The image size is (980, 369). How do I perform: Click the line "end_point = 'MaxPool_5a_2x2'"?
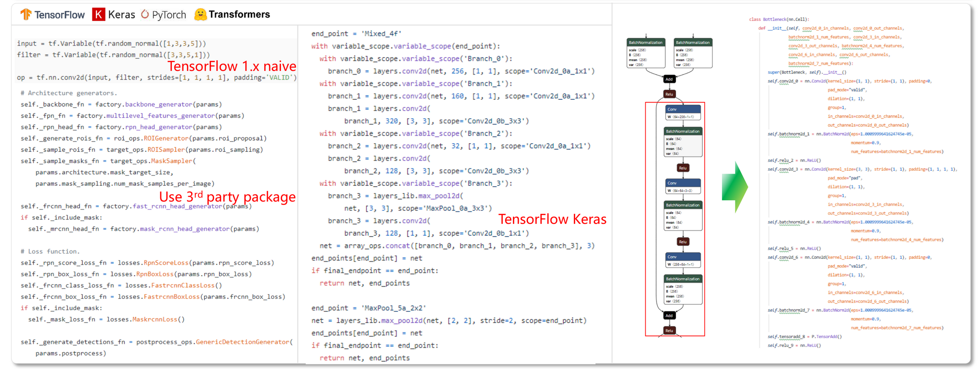tap(369, 308)
